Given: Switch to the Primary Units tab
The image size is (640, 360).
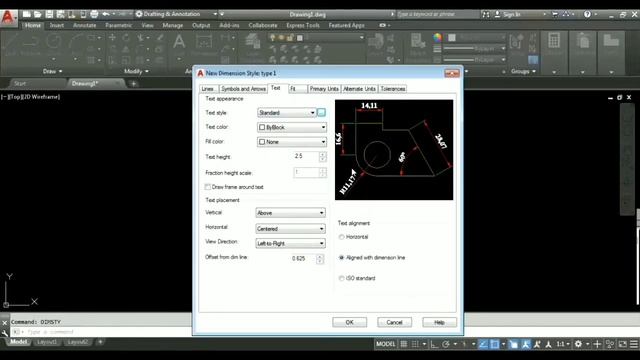Looking at the screenshot, I should (x=324, y=89).
